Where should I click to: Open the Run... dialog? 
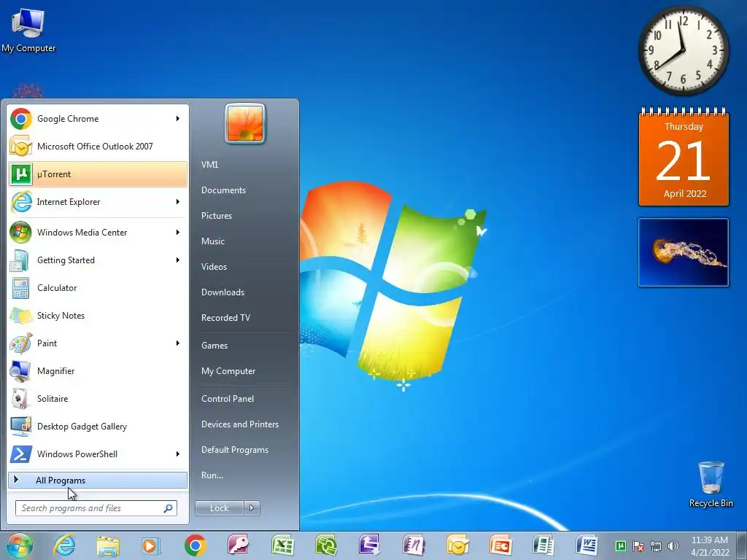[x=212, y=475]
